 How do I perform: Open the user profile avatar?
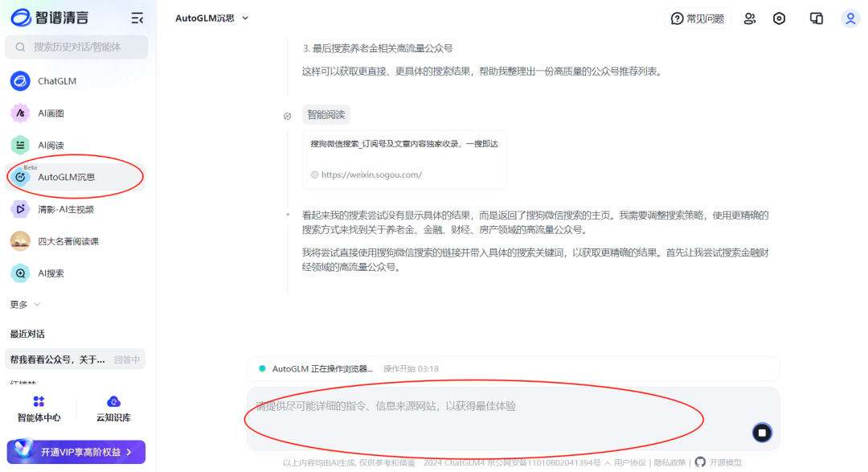pyautogui.click(x=850, y=18)
